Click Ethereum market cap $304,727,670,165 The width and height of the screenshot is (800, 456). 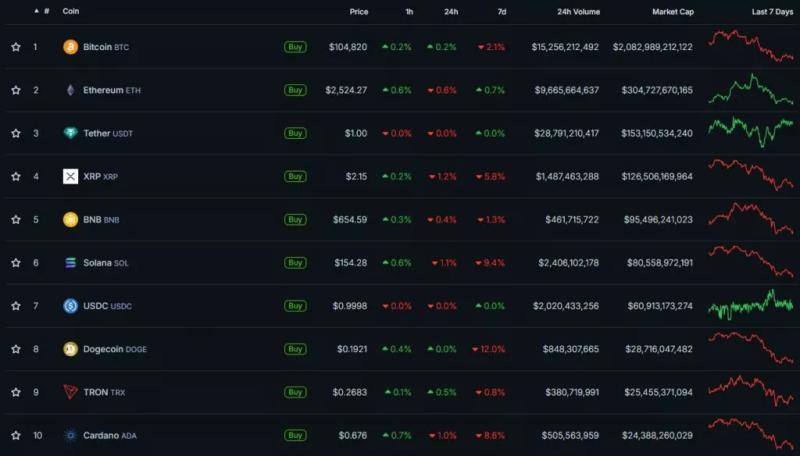[x=657, y=90]
